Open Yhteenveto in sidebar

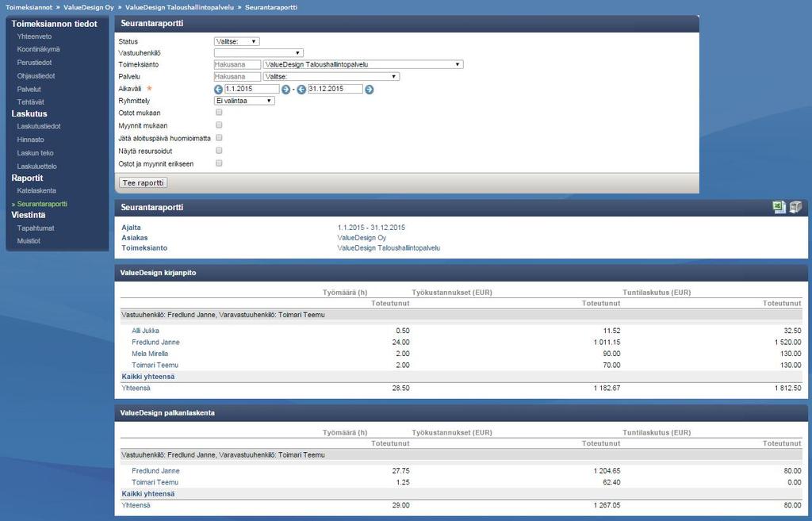tap(34, 36)
